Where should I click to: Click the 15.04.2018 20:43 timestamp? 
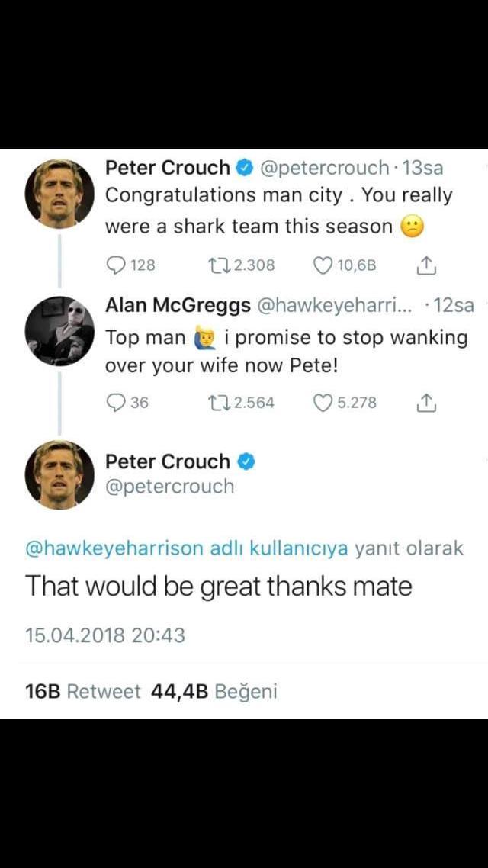click(104, 635)
